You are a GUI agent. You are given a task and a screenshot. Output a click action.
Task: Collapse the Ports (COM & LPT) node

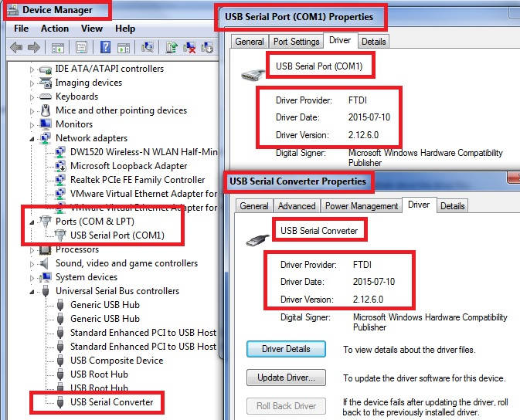[x=32, y=222]
